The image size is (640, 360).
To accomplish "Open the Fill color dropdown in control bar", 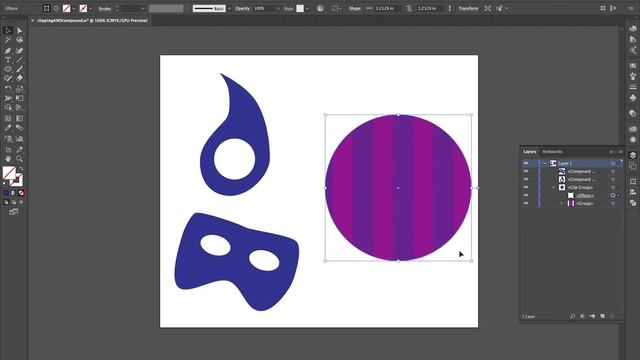I will point(74,8).
